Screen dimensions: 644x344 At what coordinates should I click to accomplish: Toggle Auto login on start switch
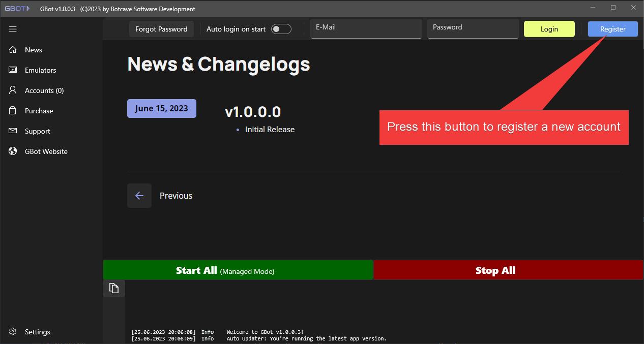(x=281, y=29)
